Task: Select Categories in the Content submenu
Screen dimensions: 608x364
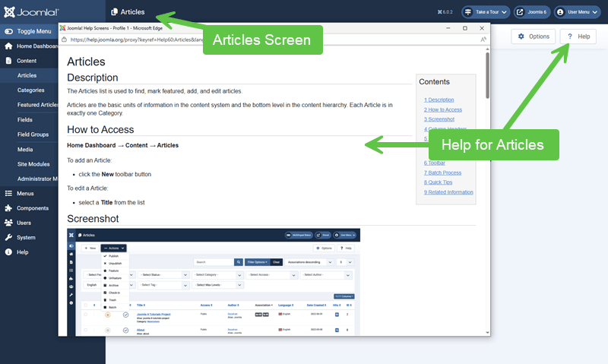Action: coord(30,90)
